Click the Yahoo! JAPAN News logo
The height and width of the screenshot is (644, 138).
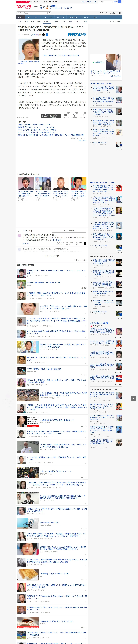coord(27,7)
